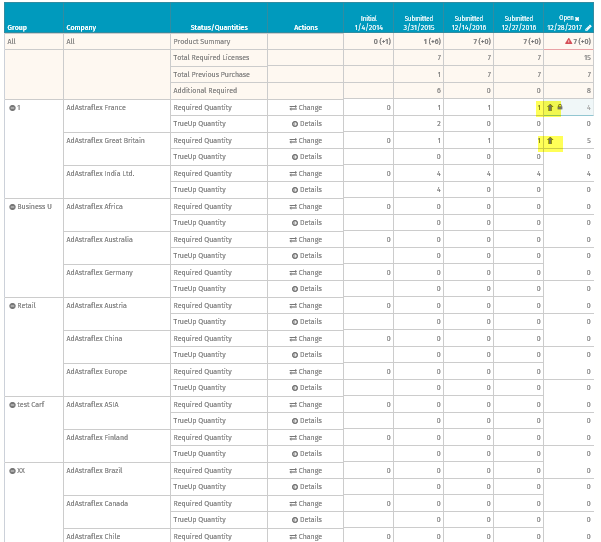This screenshot has width=601, height=542.
Task: Click Change for AdAstraflex France
Action: (x=306, y=107)
